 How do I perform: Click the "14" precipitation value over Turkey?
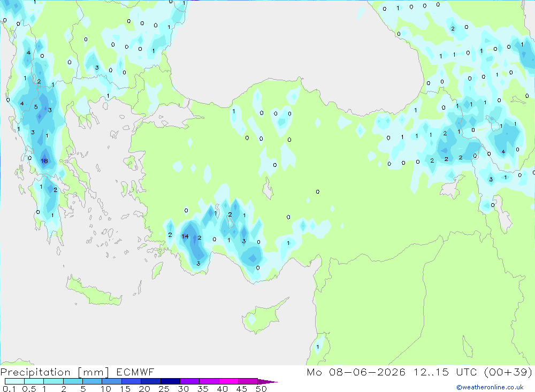[x=185, y=236]
